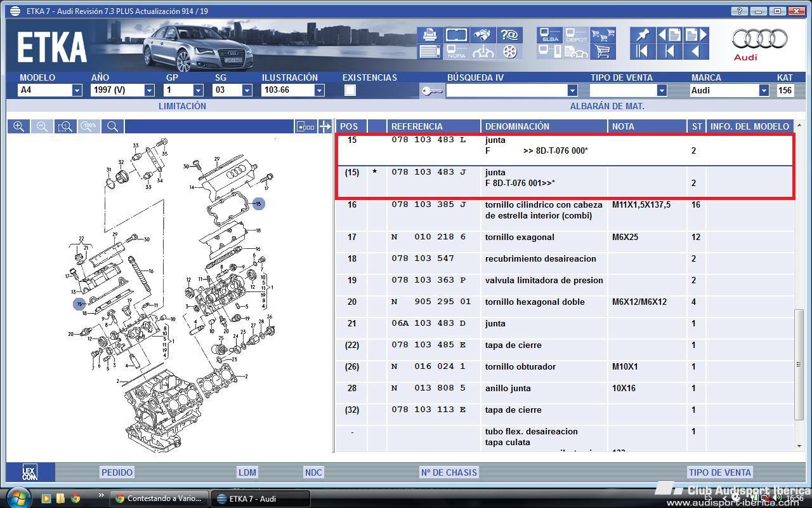This screenshot has width=812, height=508.
Task: Open the info junction icon
Action: point(483,51)
